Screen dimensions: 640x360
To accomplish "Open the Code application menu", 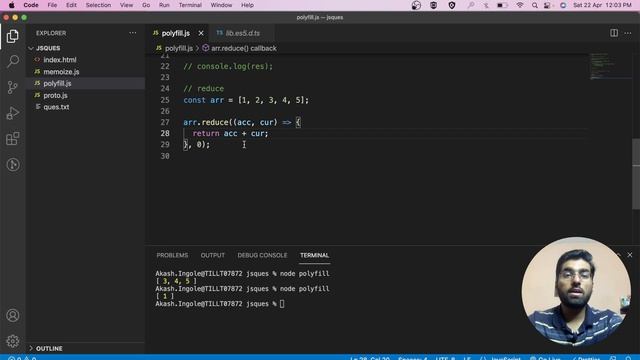I will [x=31, y=5].
